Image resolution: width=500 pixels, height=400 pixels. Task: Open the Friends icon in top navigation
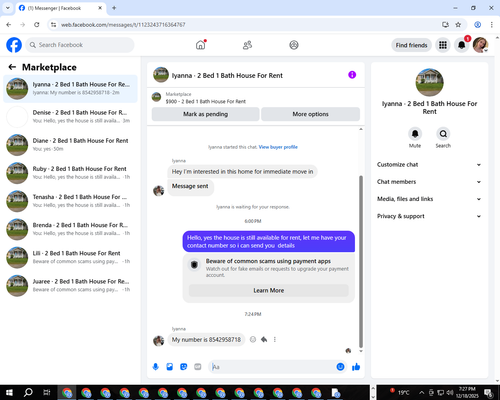247,45
